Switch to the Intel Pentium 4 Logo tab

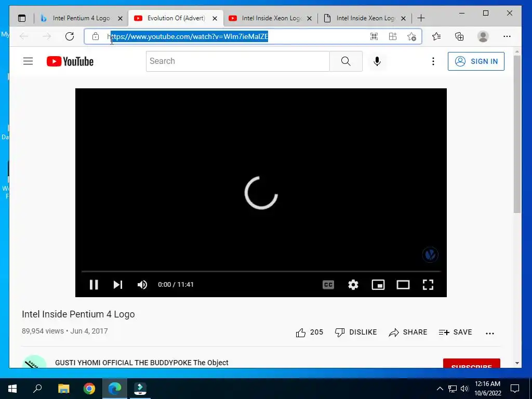(x=81, y=18)
